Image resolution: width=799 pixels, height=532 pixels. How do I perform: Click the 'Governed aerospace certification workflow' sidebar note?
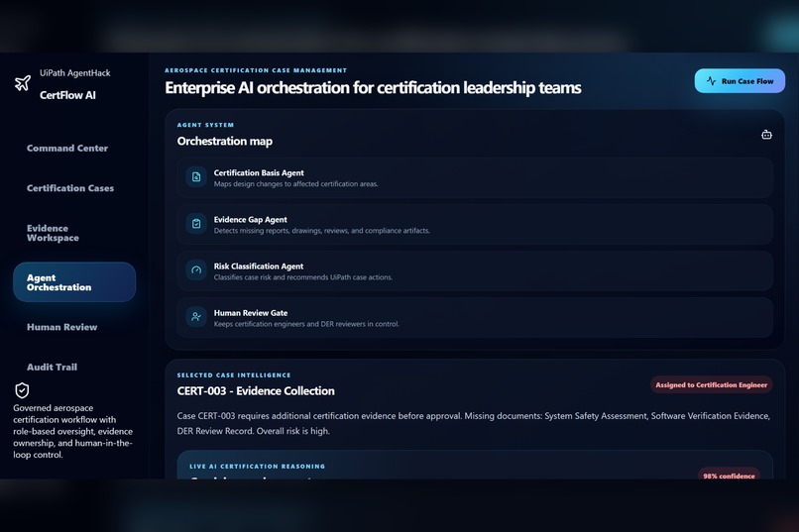73,431
